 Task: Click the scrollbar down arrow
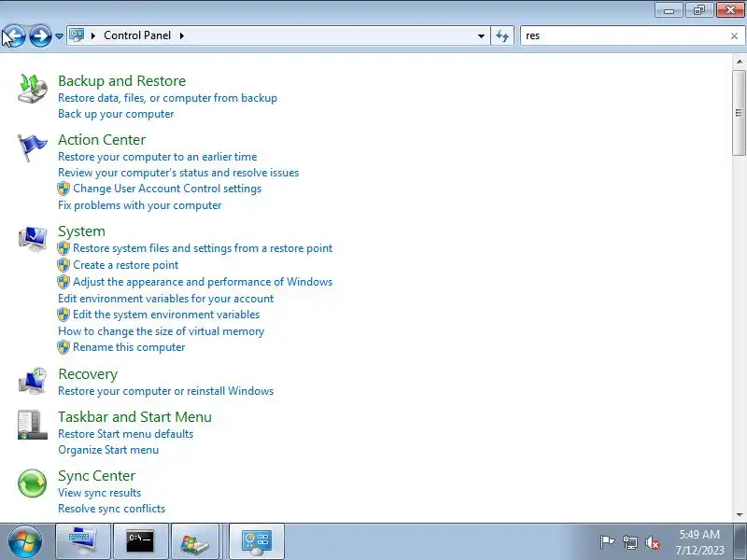click(739, 515)
